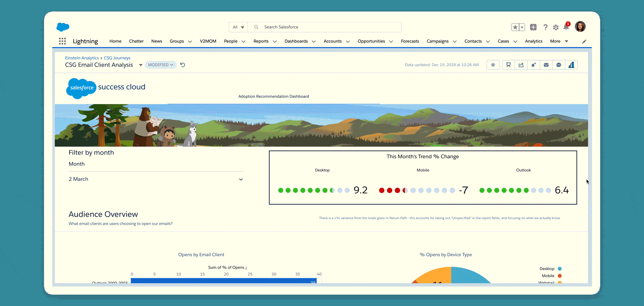644x306 pixels.
Task: Open the 2 March month selector
Action: tap(156, 179)
